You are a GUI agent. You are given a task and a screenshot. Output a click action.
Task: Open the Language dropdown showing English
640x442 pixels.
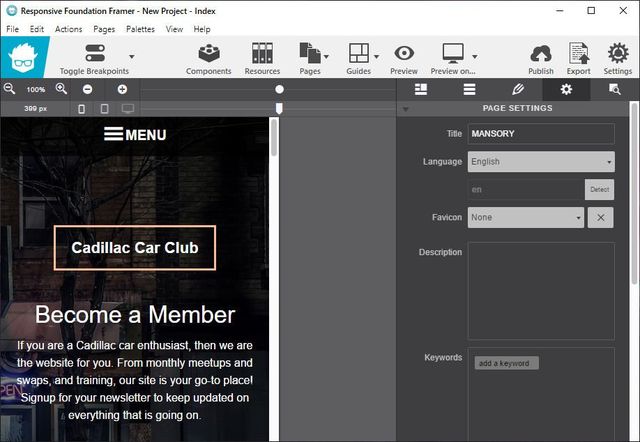point(540,162)
